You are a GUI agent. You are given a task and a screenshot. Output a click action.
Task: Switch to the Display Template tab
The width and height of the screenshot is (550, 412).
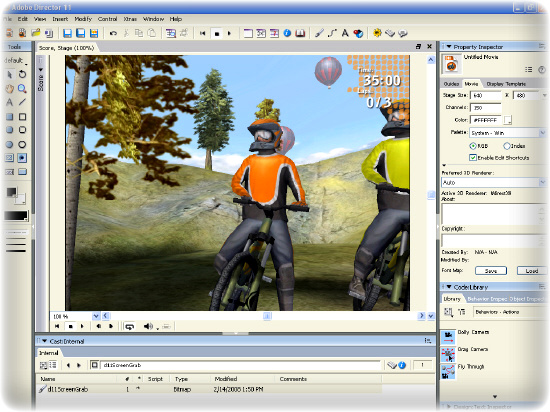coord(506,84)
